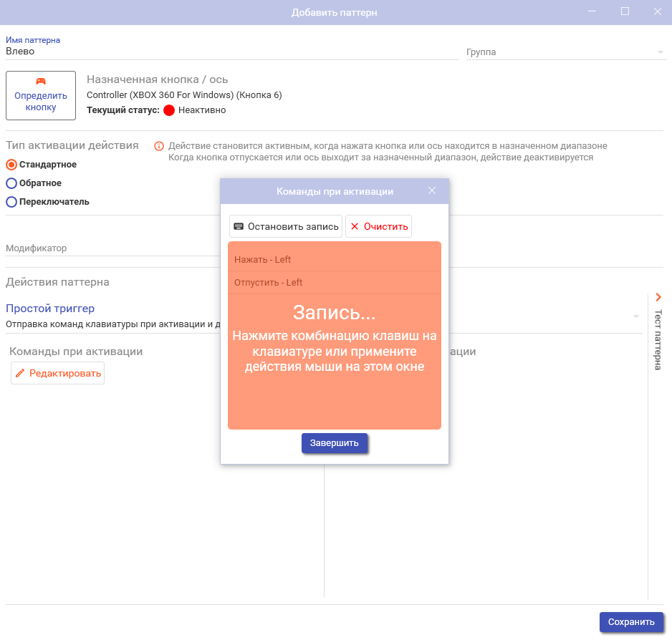Maximize the Добавить паттерн window
This screenshot has height=640, width=672.
[x=625, y=11]
